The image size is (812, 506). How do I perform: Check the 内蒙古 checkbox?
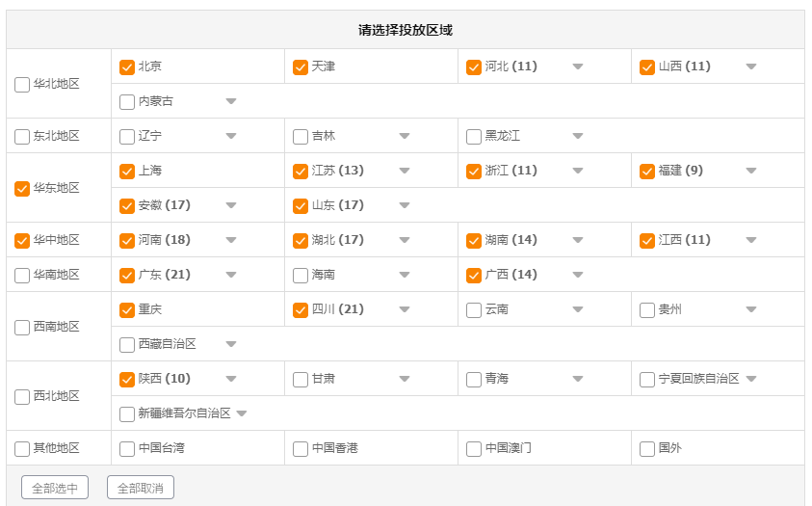(127, 102)
